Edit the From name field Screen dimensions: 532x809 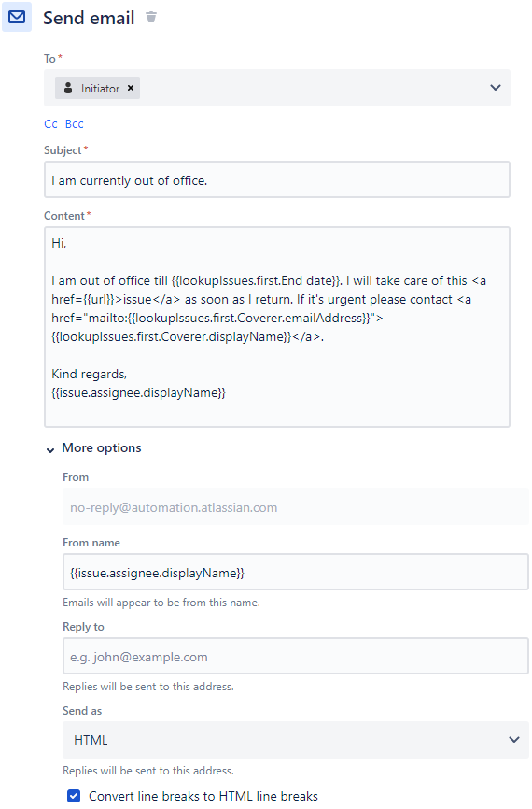[x=295, y=572]
